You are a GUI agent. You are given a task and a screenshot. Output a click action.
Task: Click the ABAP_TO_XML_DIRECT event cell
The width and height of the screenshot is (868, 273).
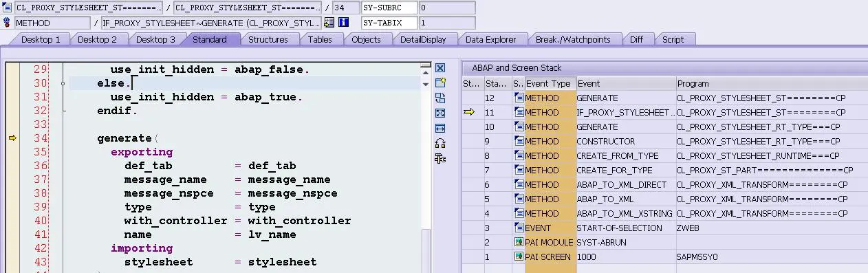click(x=626, y=184)
